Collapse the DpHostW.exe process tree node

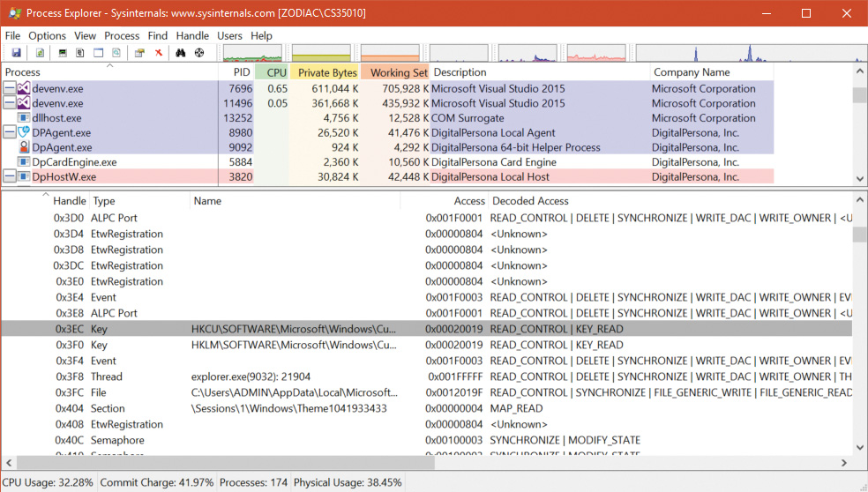coord(9,177)
